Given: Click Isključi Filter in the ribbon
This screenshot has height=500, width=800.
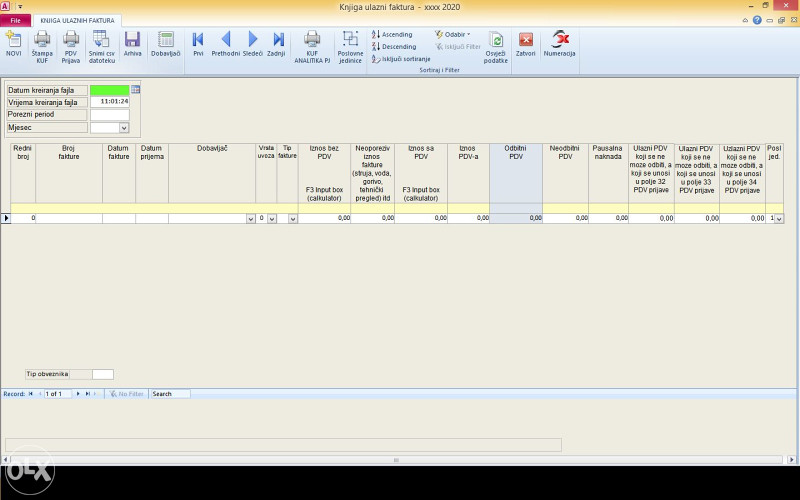Looking at the screenshot, I should (458, 46).
